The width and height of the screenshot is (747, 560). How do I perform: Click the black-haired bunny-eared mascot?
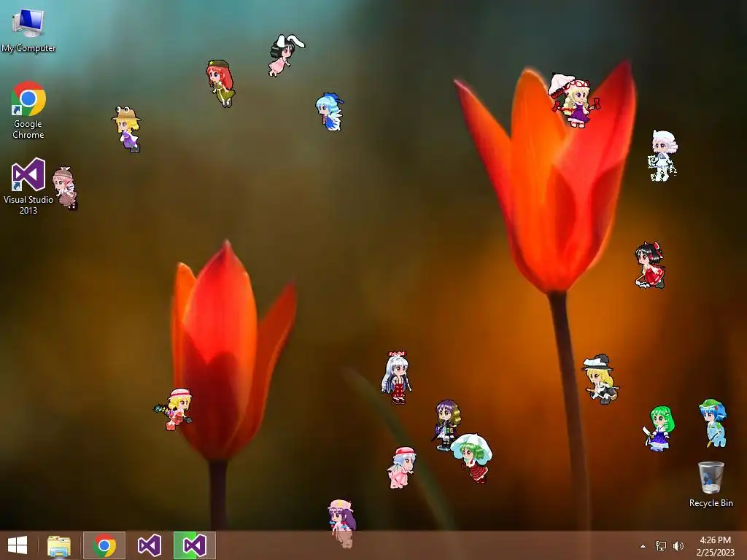(x=285, y=55)
